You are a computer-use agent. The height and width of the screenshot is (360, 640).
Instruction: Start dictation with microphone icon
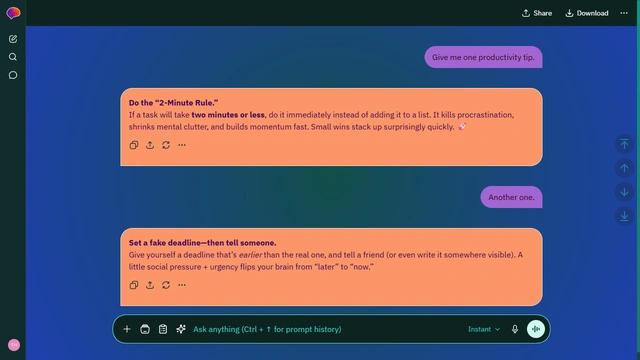(515, 329)
